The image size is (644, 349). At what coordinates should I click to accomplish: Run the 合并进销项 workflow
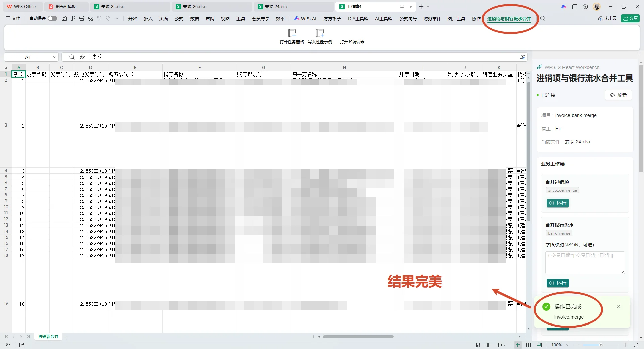pyautogui.click(x=557, y=203)
